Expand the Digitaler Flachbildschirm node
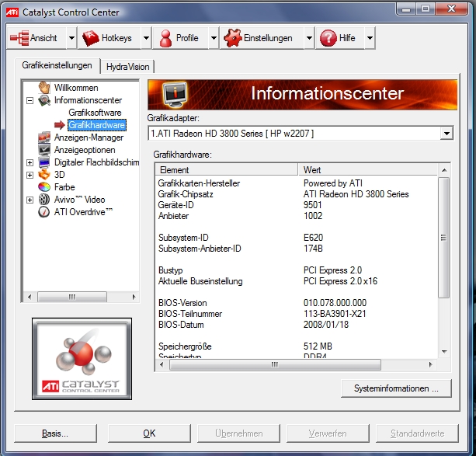This screenshot has height=456, width=476. tap(30, 162)
